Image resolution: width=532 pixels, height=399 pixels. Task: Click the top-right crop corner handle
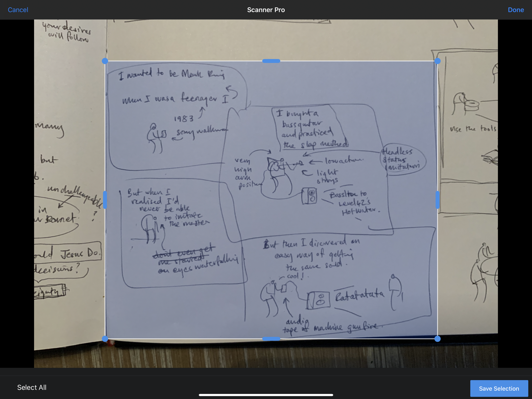[437, 61]
